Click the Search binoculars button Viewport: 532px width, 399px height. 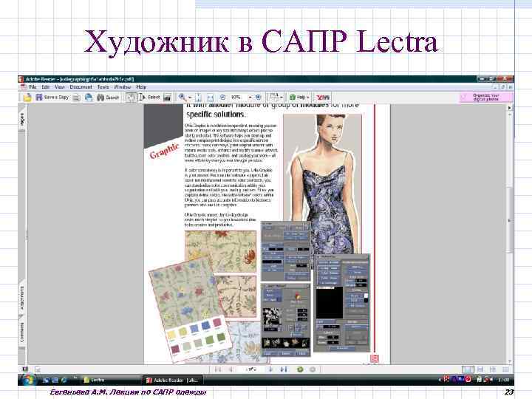pos(108,98)
